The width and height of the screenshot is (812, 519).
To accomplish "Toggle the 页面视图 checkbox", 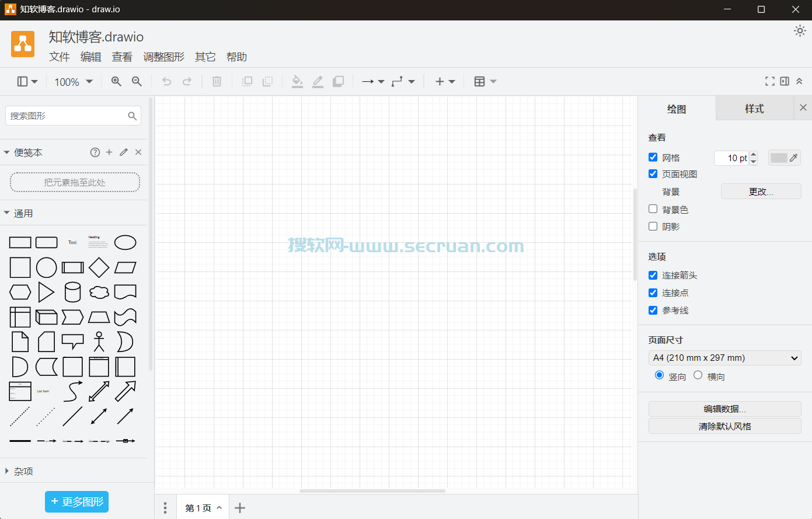I will [653, 173].
